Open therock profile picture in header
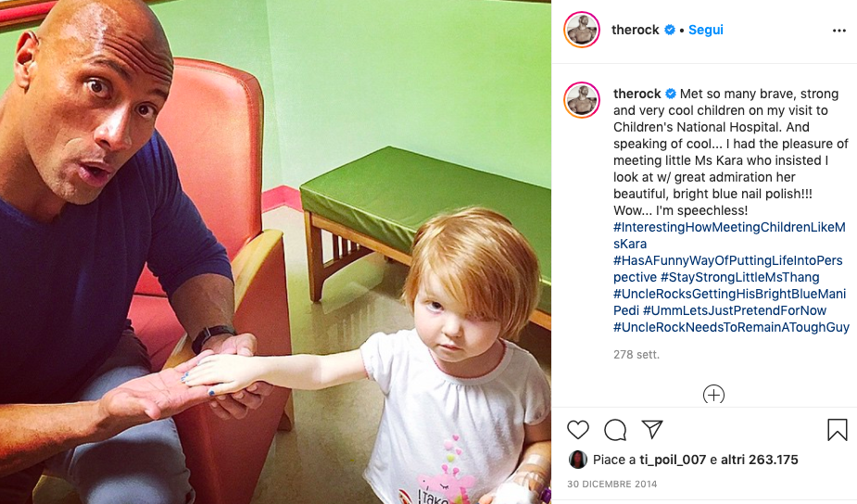Viewport: 857px width, 504px height. pyautogui.click(x=582, y=30)
